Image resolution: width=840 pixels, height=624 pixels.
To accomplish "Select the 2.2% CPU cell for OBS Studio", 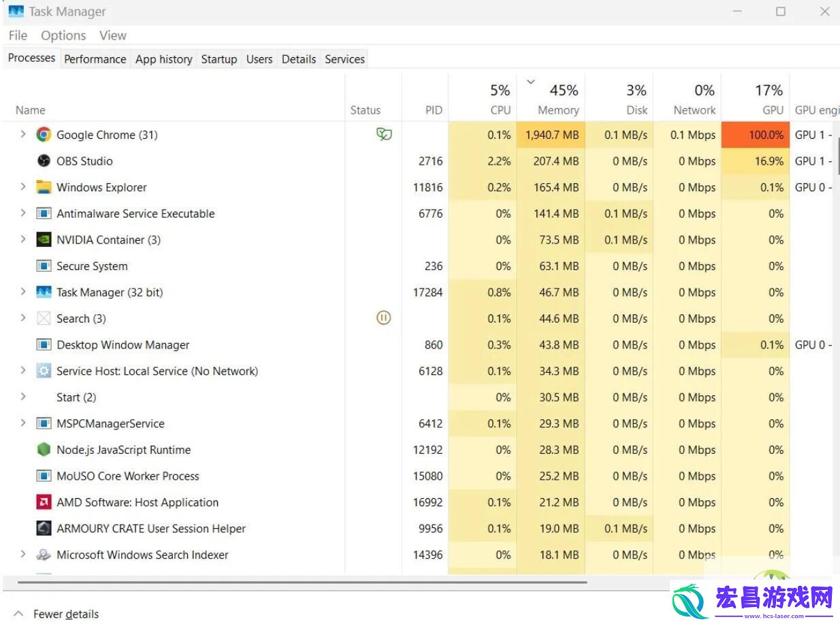I will tap(483, 161).
